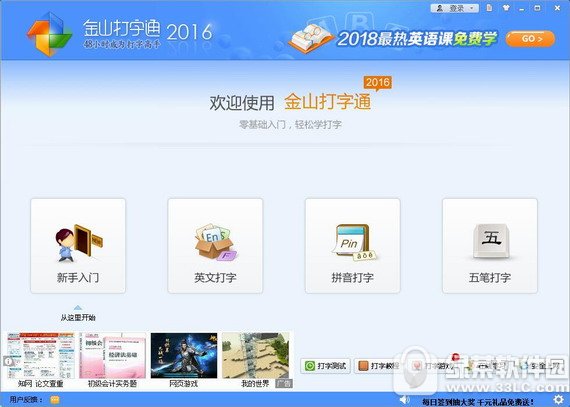Click the orange GO > banner button

click(530, 39)
